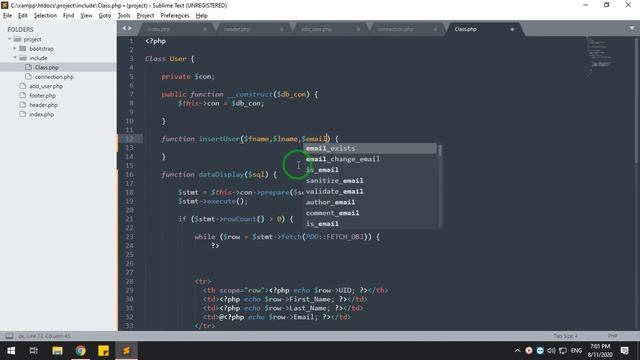
Task: Click the ENG language indicator
Action: pyautogui.click(x=576, y=351)
